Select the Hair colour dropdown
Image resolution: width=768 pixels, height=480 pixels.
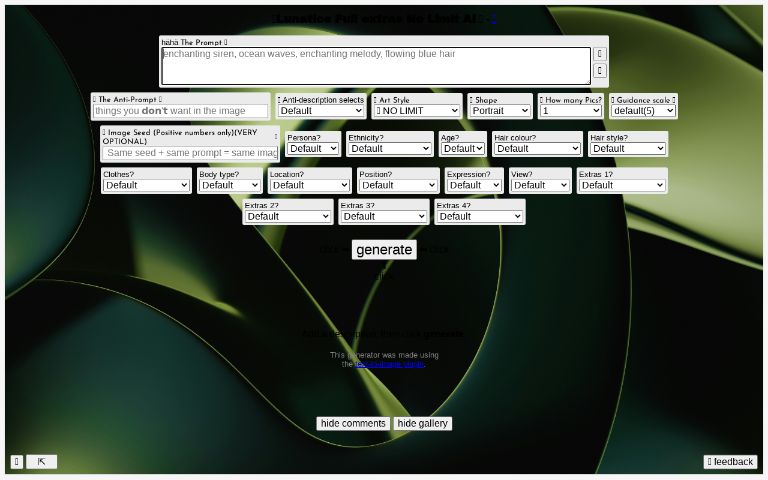(x=537, y=149)
